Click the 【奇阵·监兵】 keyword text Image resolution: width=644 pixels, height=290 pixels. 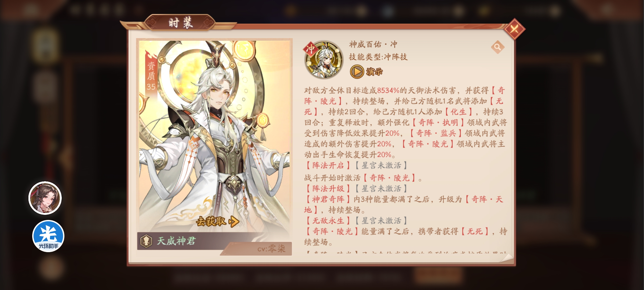pos(435,133)
